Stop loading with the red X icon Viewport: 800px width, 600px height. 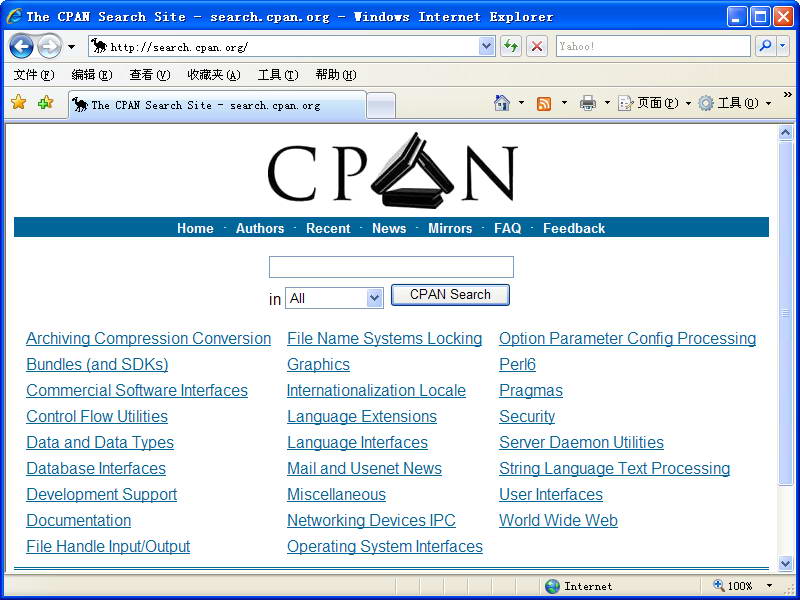[537, 47]
